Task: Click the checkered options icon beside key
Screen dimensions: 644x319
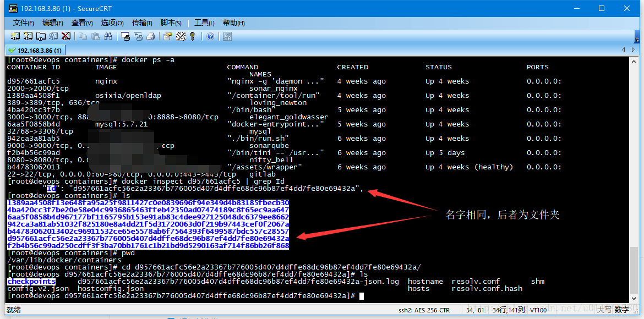Action: 181,36
